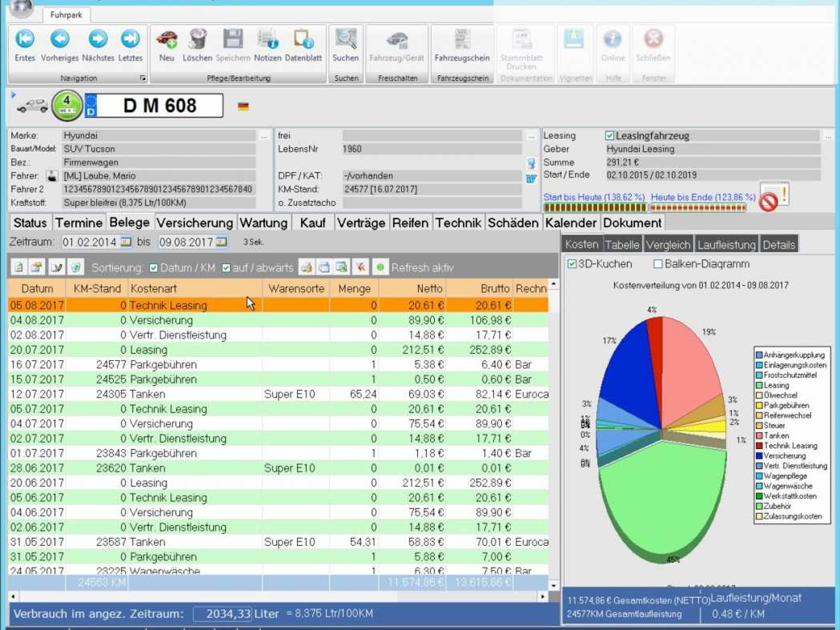Open the Laufleistung chart tab
The height and width of the screenshot is (630, 840).
[x=726, y=244]
